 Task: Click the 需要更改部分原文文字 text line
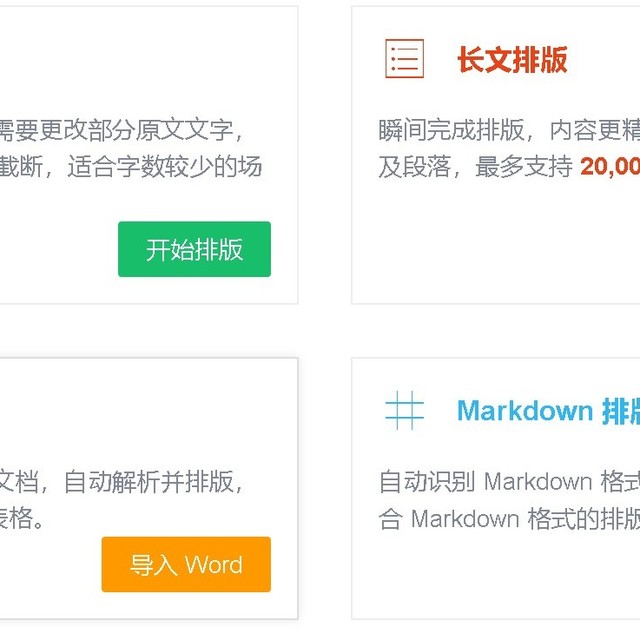point(121,130)
